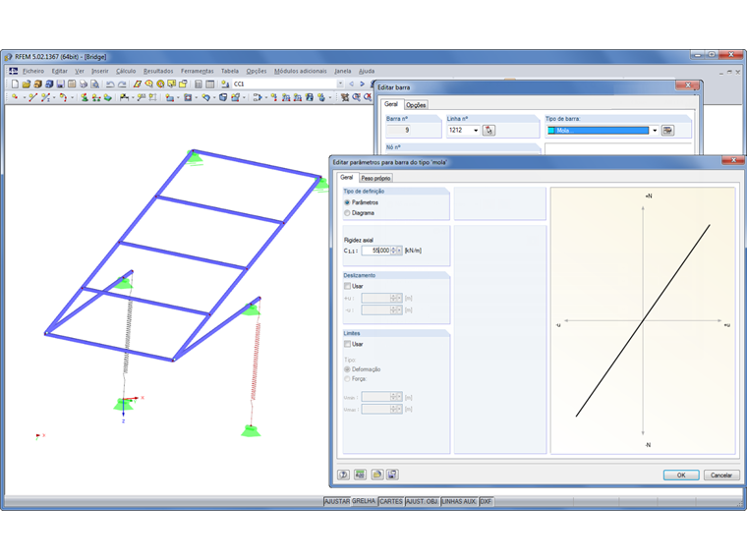Click the second table icon next to it
This screenshot has height=560, width=747.
209,84
